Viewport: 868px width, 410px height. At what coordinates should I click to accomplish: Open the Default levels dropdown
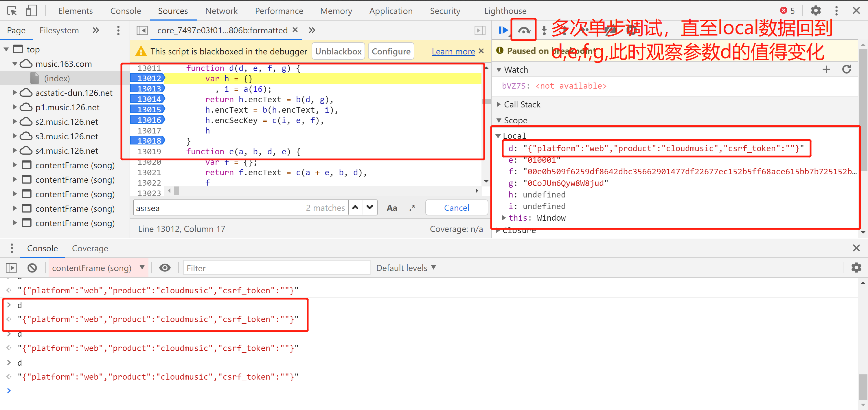[x=406, y=268]
